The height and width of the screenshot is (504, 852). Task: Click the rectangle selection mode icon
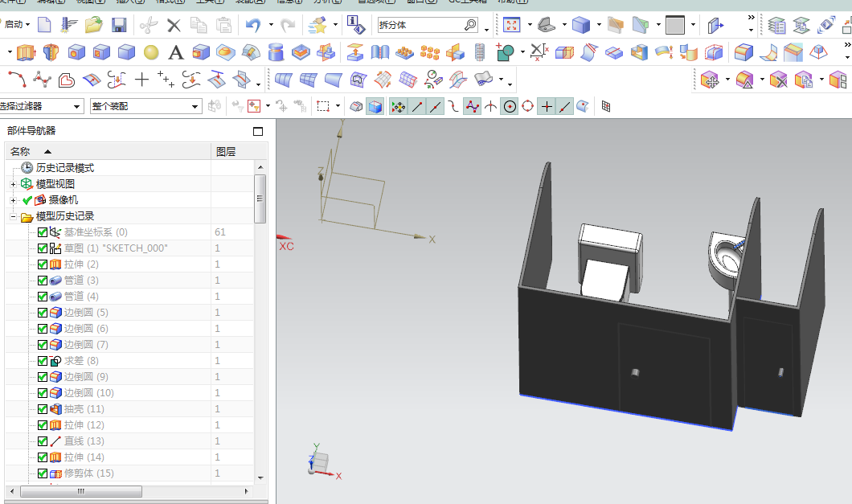coord(323,107)
